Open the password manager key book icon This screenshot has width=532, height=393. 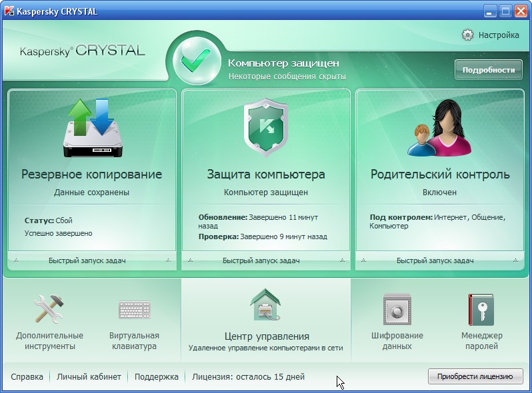click(481, 310)
